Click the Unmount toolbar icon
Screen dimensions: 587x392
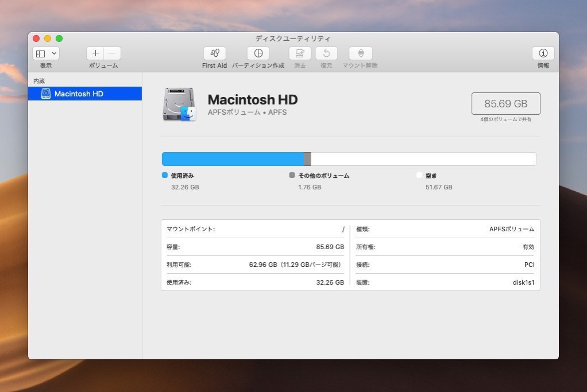tap(360, 53)
